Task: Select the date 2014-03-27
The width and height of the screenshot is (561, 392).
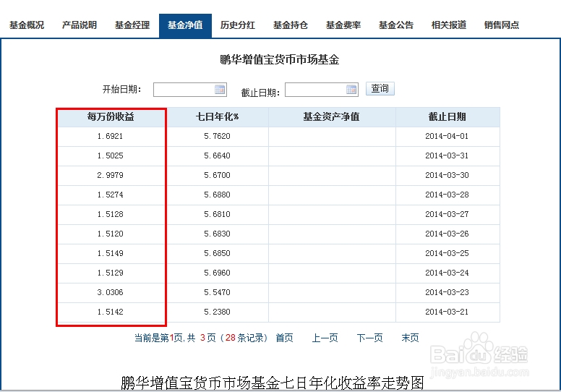Action: point(447,214)
